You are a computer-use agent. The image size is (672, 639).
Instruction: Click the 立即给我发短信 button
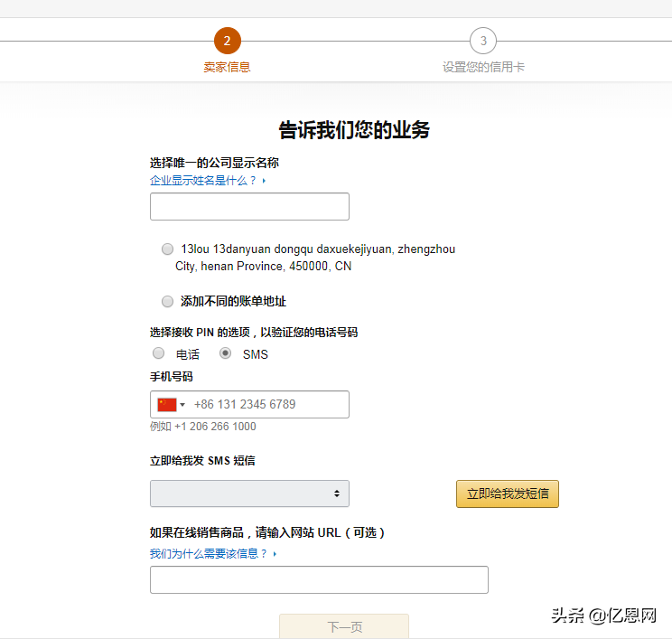tap(508, 493)
